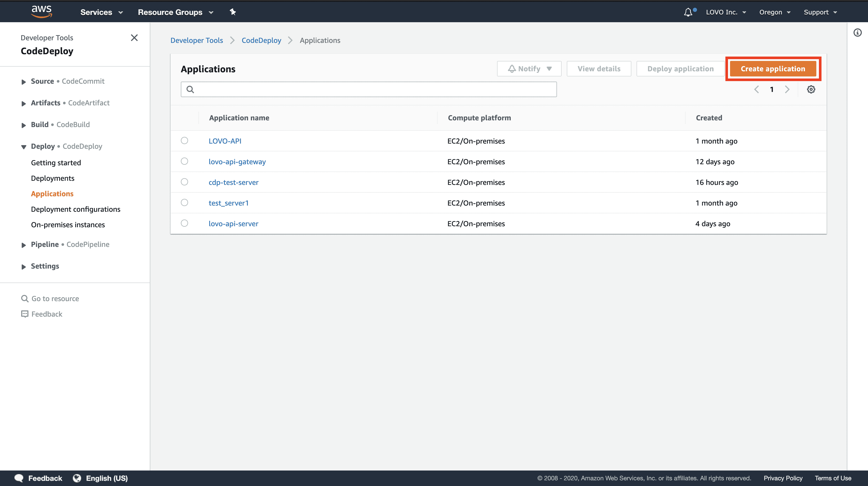Screen dimensions: 868x486
Task: Open table preferences gear icon
Action: tap(811, 89)
